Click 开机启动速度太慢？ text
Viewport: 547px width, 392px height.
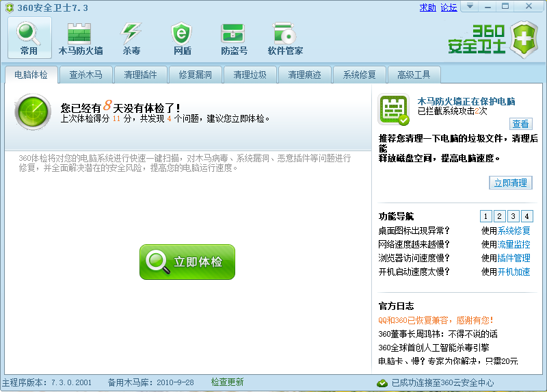click(414, 272)
